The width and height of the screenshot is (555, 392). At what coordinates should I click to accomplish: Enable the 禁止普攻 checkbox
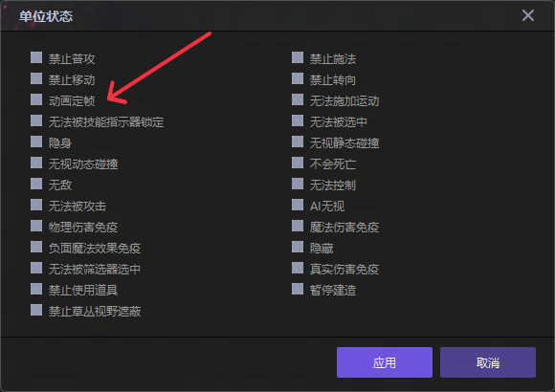point(36,57)
